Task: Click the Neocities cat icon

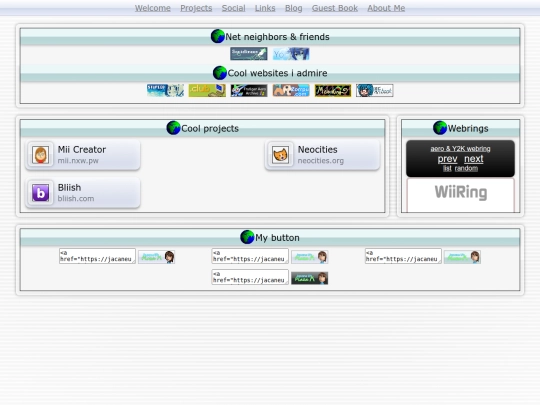Action: pyautogui.click(x=280, y=155)
